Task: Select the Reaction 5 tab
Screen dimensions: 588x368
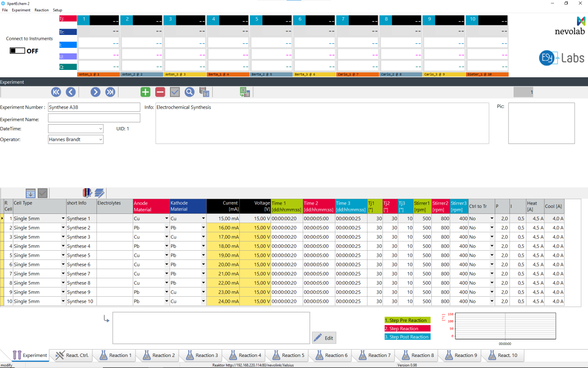Action: 288,355
